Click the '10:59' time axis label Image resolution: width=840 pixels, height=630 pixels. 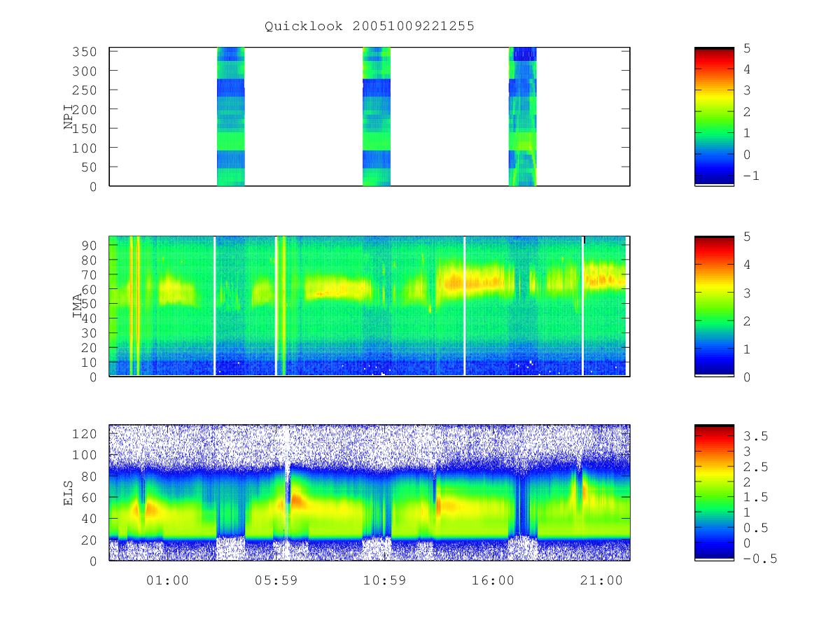click(384, 580)
